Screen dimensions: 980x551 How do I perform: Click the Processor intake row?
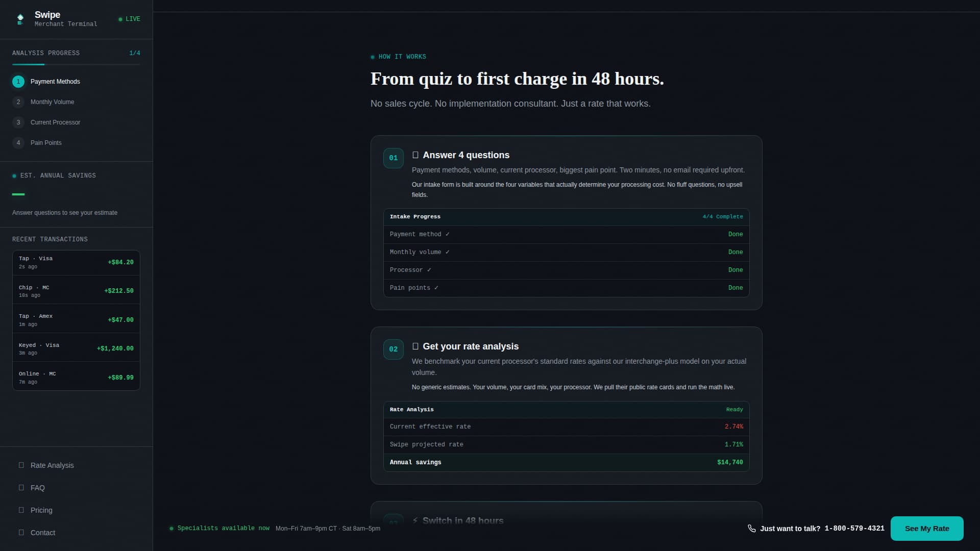(567, 270)
